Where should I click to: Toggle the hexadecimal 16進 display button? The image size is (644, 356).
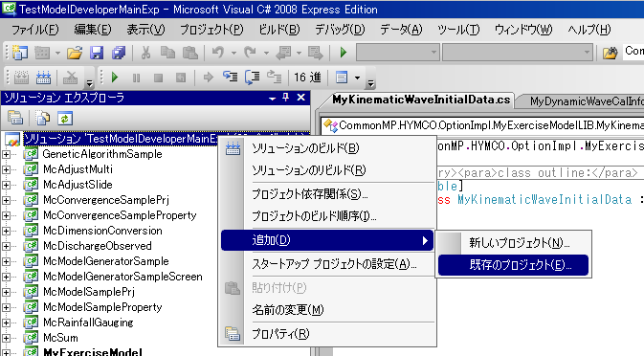307,78
